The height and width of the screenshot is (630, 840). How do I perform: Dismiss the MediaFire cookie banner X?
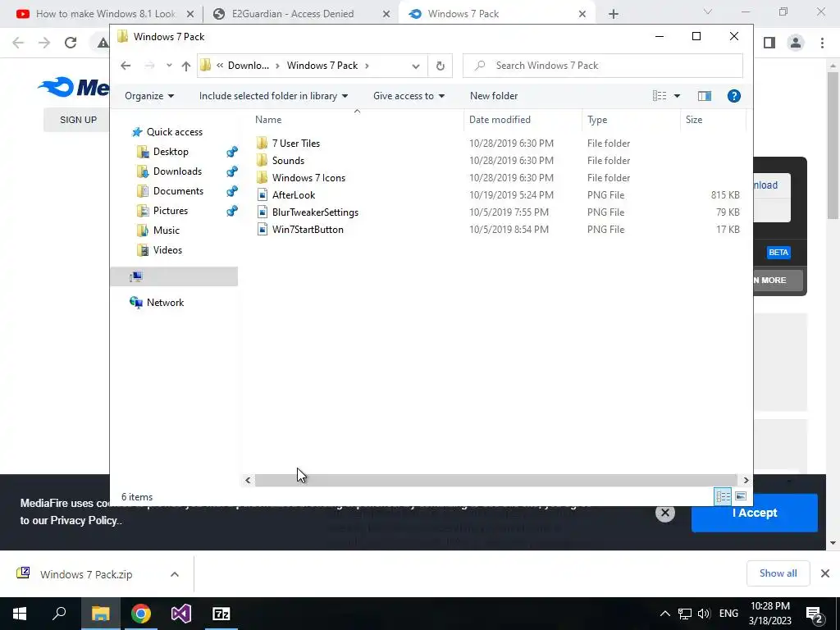click(664, 513)
